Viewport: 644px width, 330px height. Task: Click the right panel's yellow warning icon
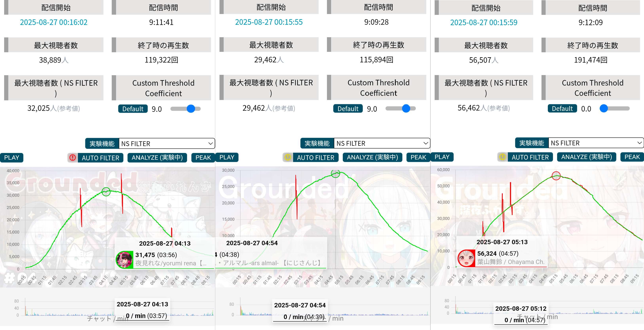pyautogui.click(x=502, y=157)
